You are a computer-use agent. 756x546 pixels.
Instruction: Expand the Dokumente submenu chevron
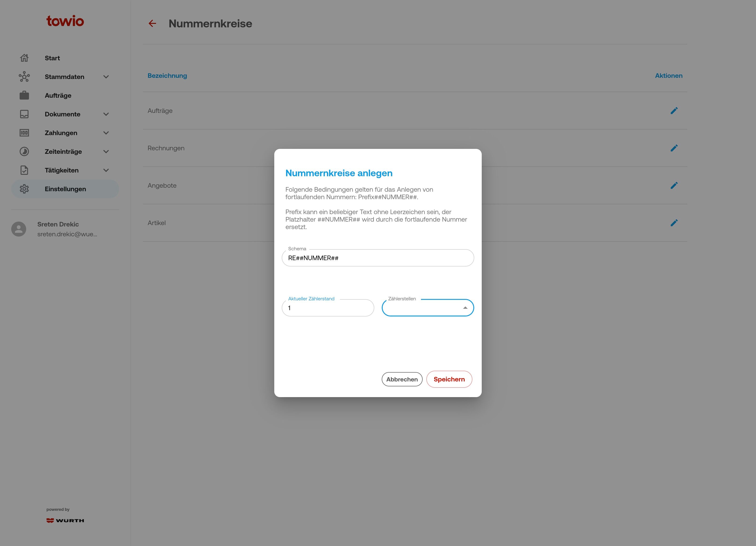(x=106, y=114)
